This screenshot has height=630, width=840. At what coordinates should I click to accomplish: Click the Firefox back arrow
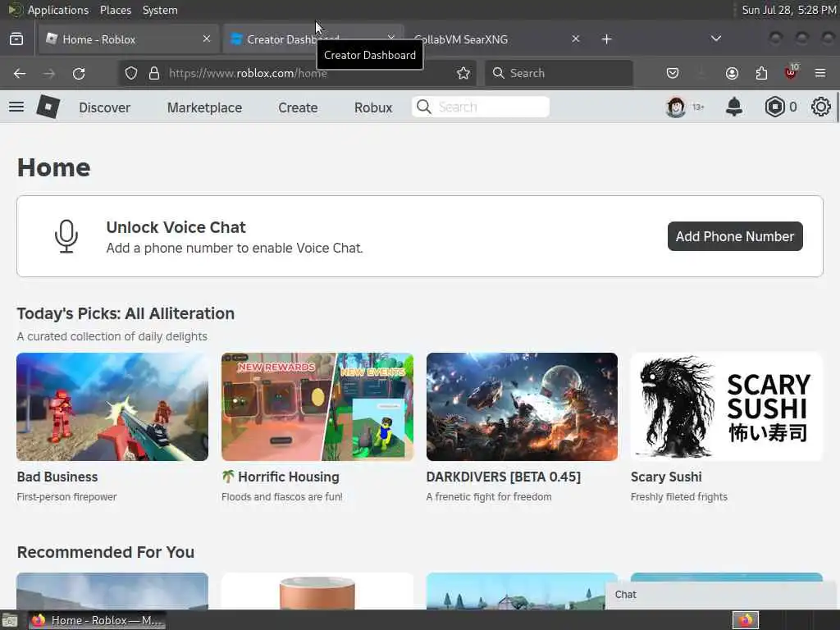click(20, 73)
